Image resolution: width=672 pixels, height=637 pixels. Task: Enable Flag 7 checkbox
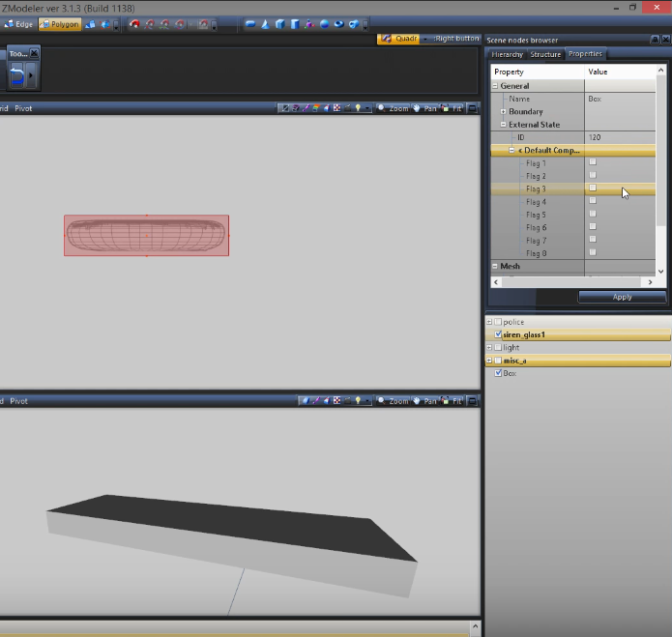(593, 239)
